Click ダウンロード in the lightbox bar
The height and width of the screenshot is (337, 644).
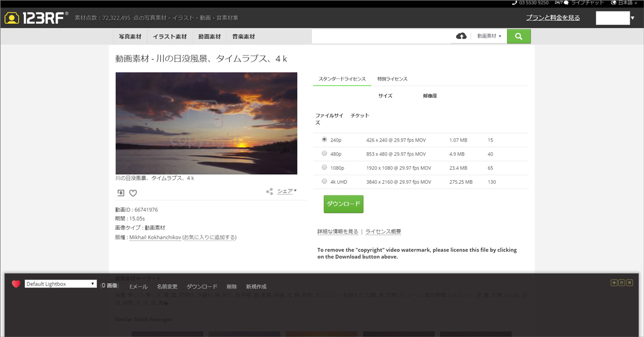(x=202, y=287)
